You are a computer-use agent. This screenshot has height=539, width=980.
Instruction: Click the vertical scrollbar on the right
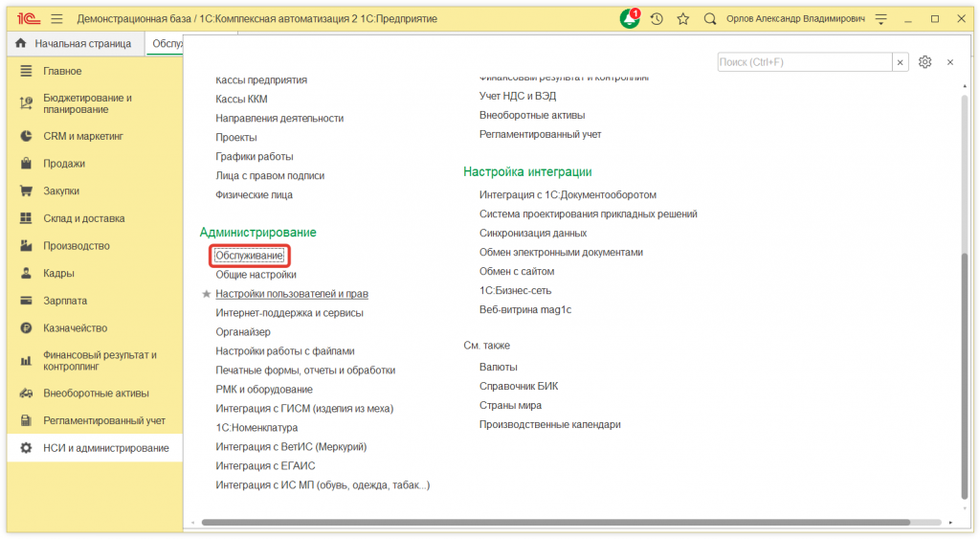pos(964,287)
